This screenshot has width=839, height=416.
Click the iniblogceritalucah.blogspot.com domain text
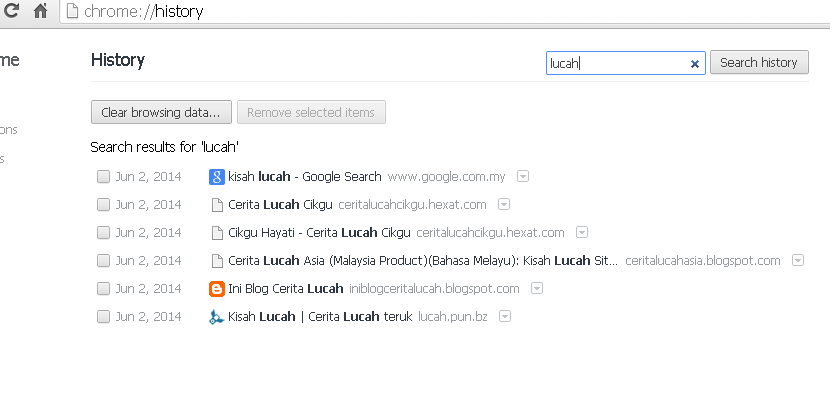(434, 289)
